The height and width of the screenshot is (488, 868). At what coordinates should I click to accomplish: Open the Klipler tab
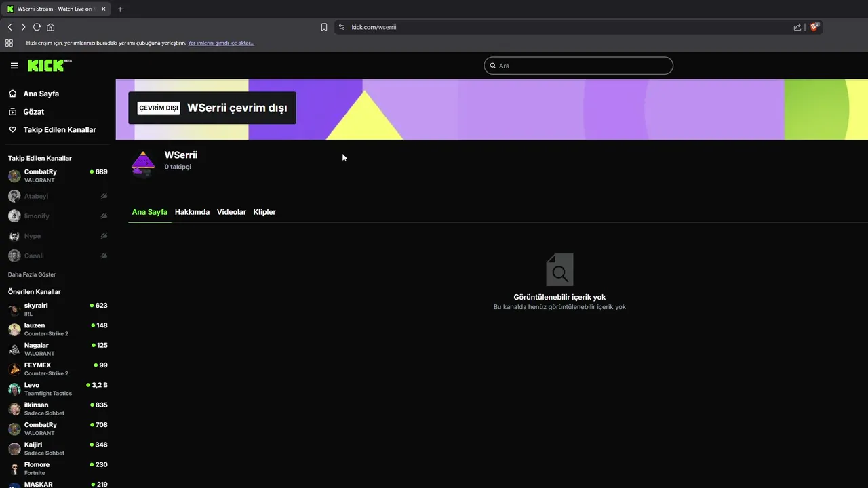[264, 212]
